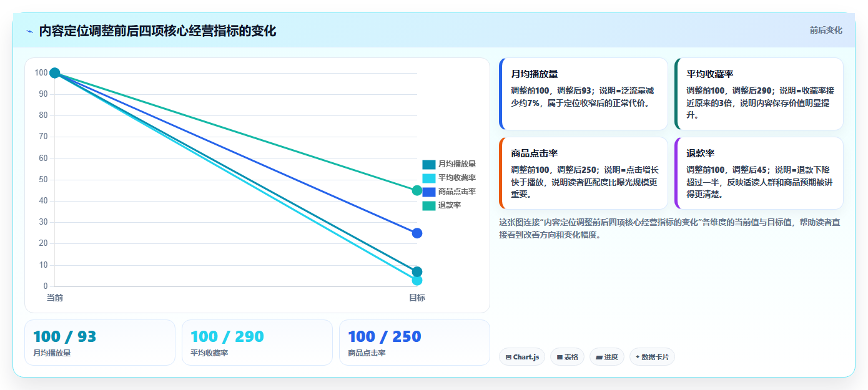The width and height of the screenshot is (868, 390).
Task: Open the 月均播放量 description card
Action: [x=583, y=94]
